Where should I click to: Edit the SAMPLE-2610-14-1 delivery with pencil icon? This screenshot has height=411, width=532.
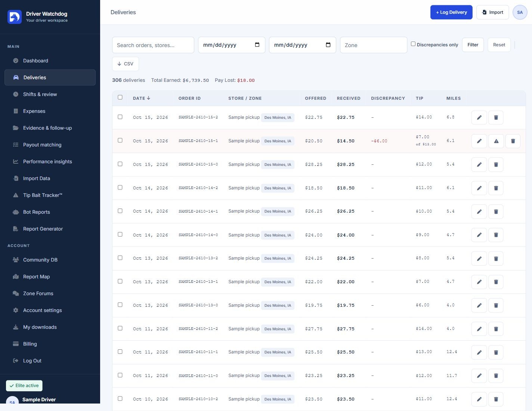tap(479, 211)
